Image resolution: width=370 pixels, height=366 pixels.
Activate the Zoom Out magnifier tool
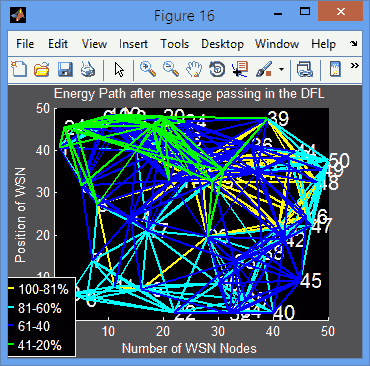tap(171, 69)
